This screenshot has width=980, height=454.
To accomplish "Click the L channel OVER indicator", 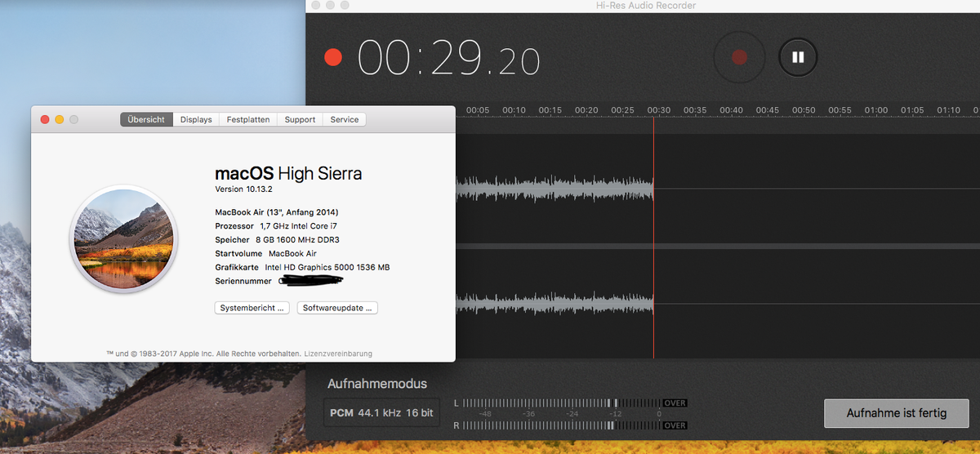I will pyautogui.click(x=675, y=403).
